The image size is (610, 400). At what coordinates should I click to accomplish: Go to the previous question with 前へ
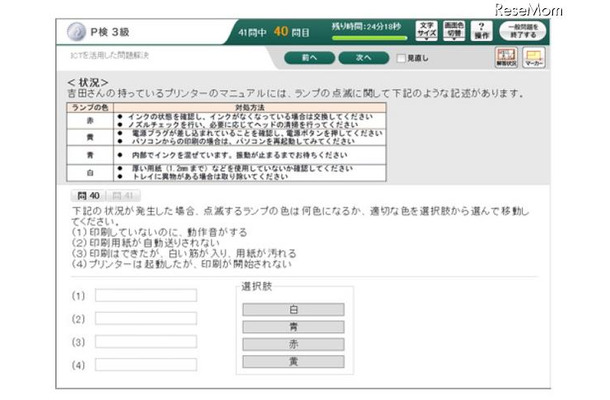click(x=309, y=58)
